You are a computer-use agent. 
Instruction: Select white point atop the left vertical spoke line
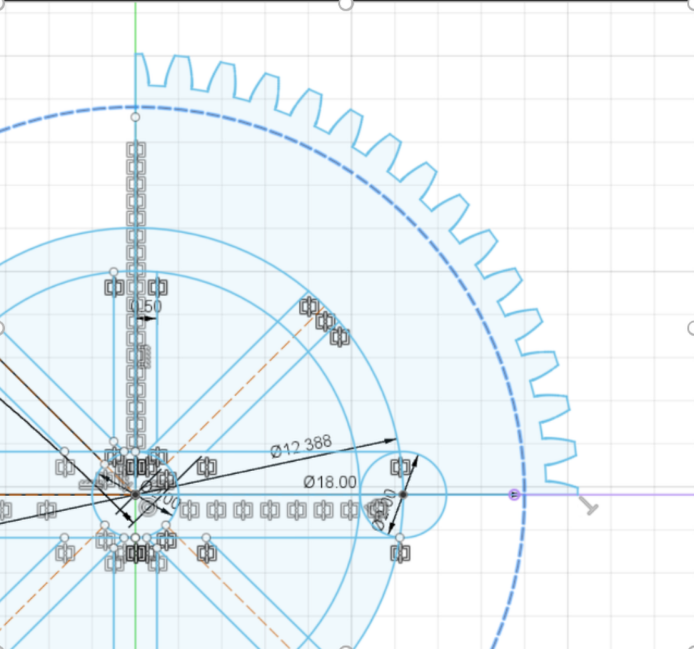pyautogui.click(x=114, y=271)
